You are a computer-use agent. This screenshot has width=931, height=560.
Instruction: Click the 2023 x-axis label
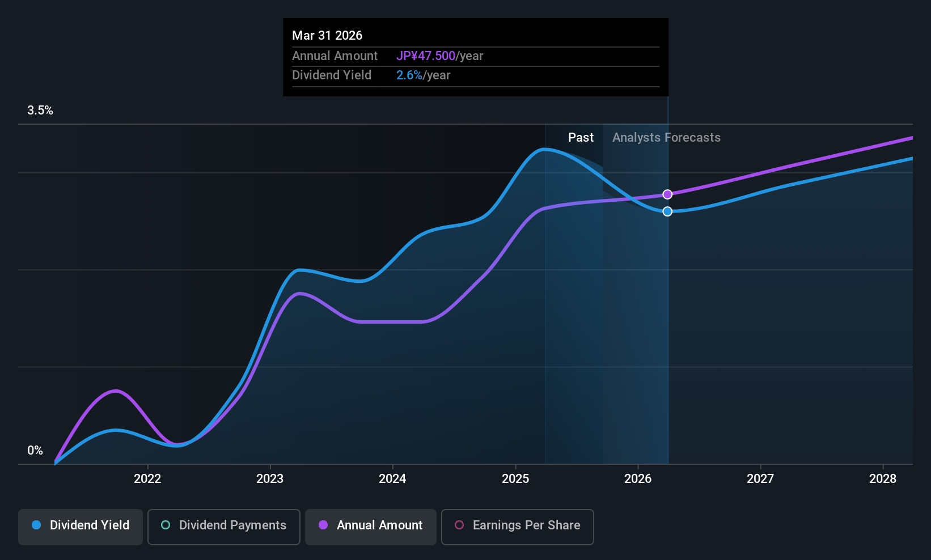pos(270,479)
